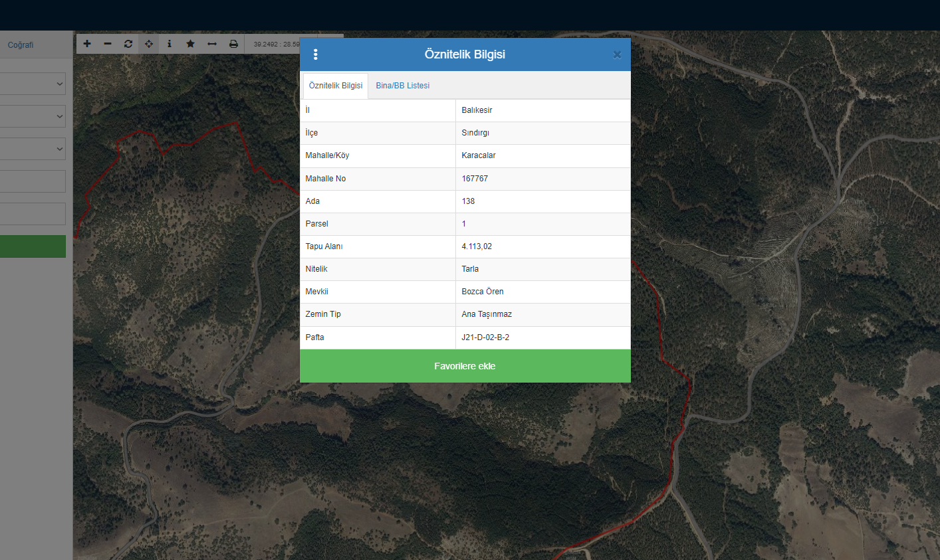Click the Favorilere ekle button
This screenshot has width=940, height=560.
click(x=465, y=366)
